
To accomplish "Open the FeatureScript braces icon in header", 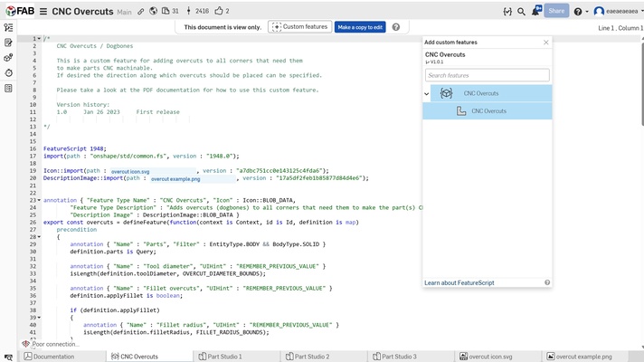I will coord(506,11).
